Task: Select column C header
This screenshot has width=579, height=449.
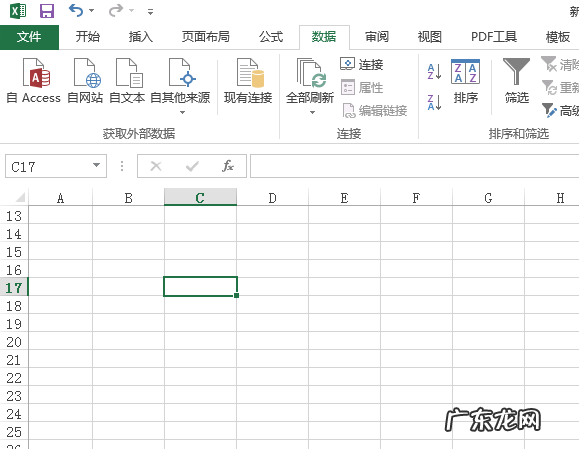Action: click(x=201, y=198)
